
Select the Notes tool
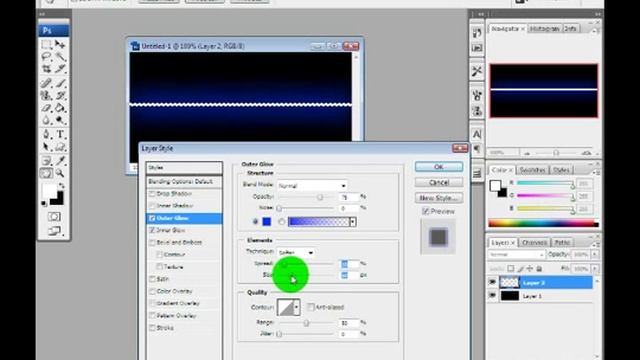[x=46, y=160]
